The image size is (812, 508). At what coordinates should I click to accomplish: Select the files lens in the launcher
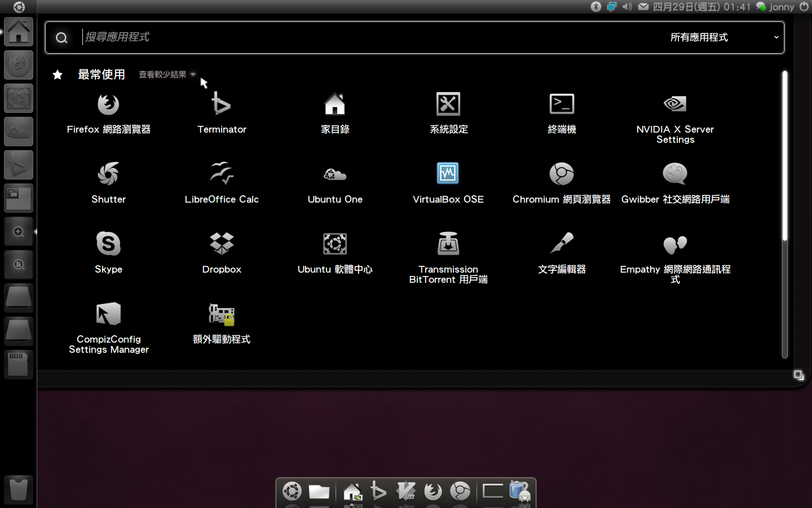tap(19, 265)
